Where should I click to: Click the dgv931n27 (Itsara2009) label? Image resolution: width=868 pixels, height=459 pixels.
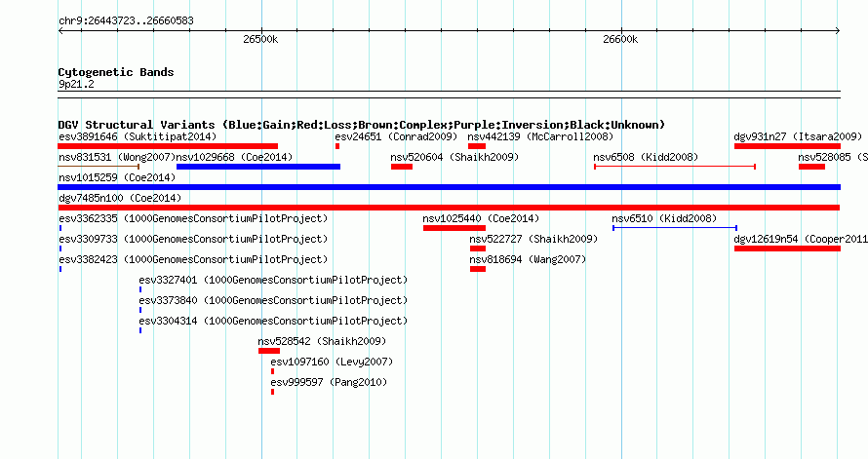(x=798, y=136)
